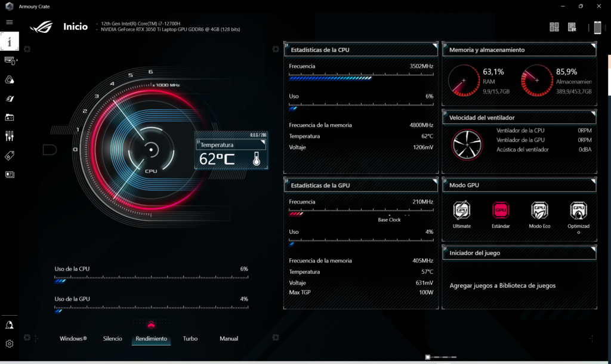Click Acústica del ventilador row

pos(544,149)
